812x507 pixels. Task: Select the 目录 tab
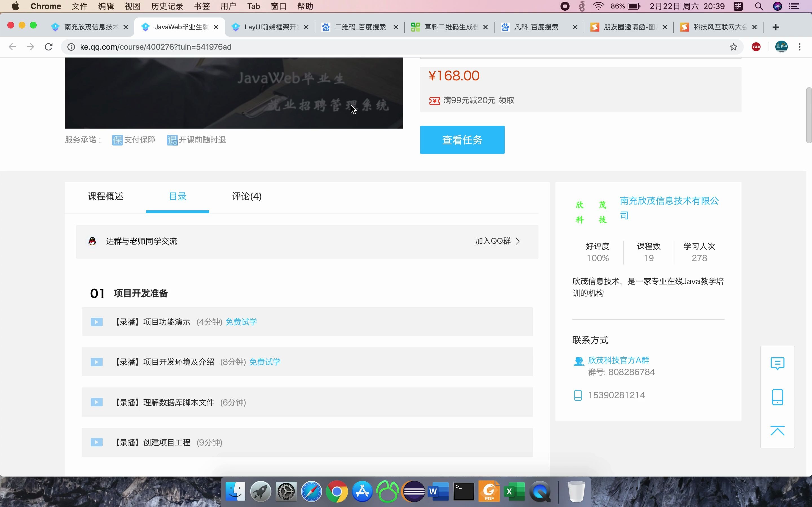pyautogui.click(x=177, y=196)
